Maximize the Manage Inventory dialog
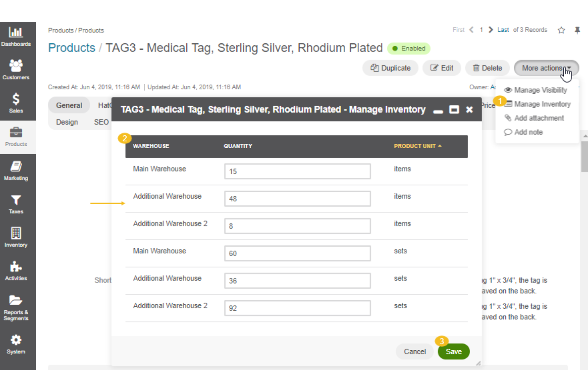588x392 pixels. click(454, 110)
